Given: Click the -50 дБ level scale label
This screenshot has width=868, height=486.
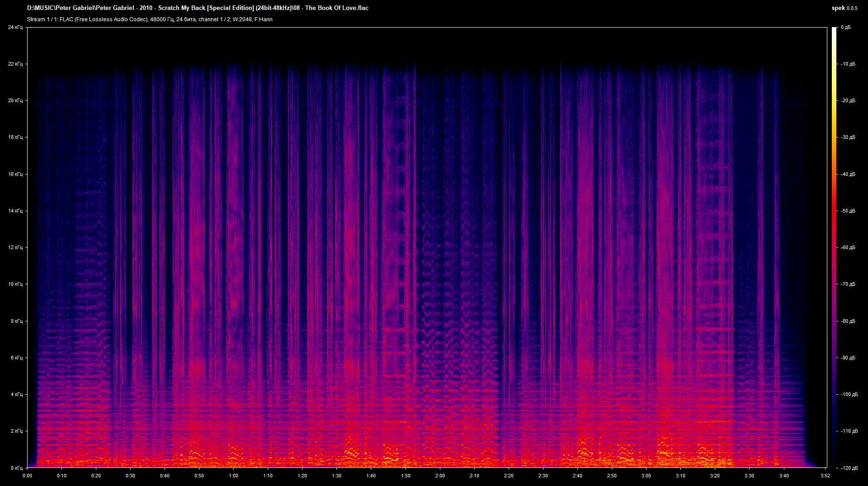Looking at the screenshot, I should coord(848,211).
